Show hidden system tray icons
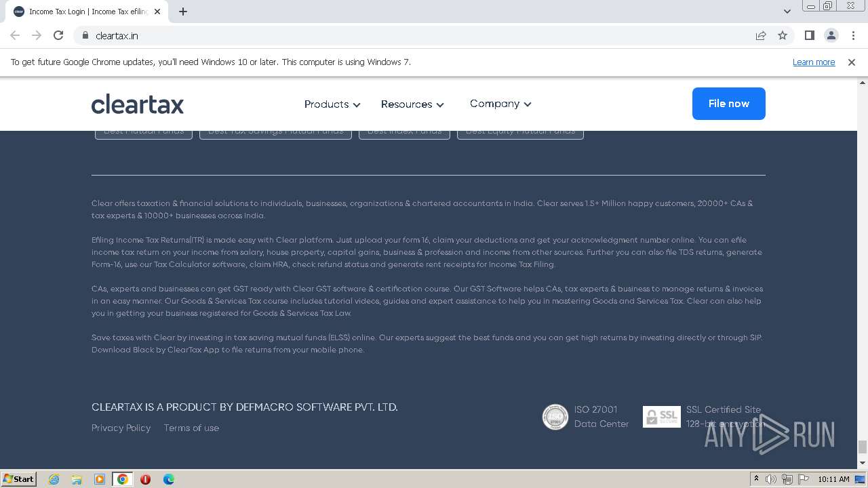Image resolution: width=868 pixels, height=488 pixels. pos(756,479)
